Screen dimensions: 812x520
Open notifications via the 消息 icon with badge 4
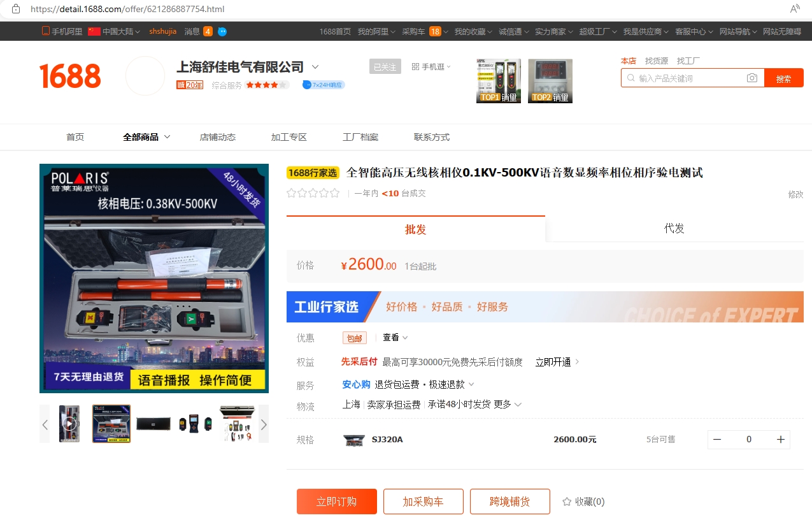(197, 31)
